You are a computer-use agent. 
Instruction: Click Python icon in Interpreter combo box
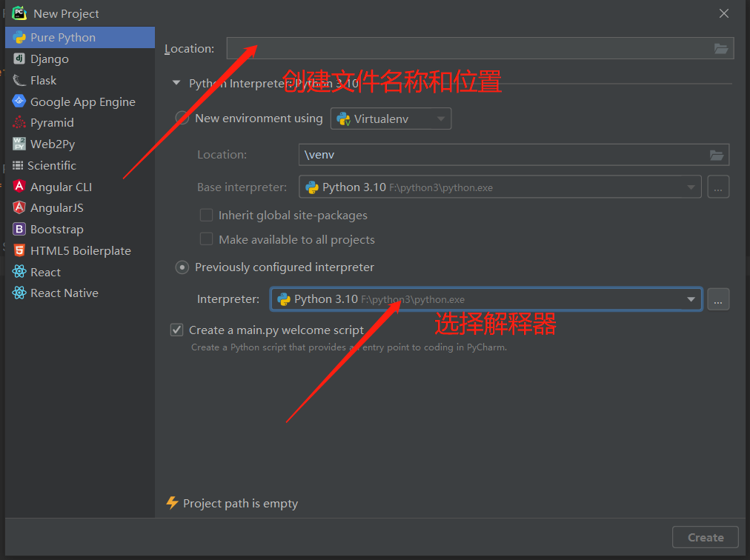click(x=284, y=299)
